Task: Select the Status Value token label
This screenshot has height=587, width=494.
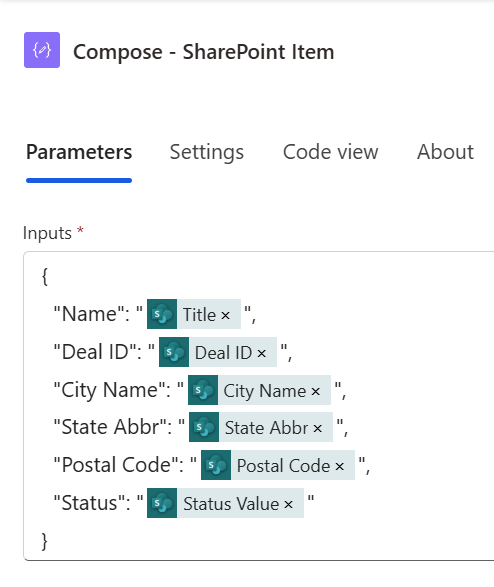Action: pos(231,504)
